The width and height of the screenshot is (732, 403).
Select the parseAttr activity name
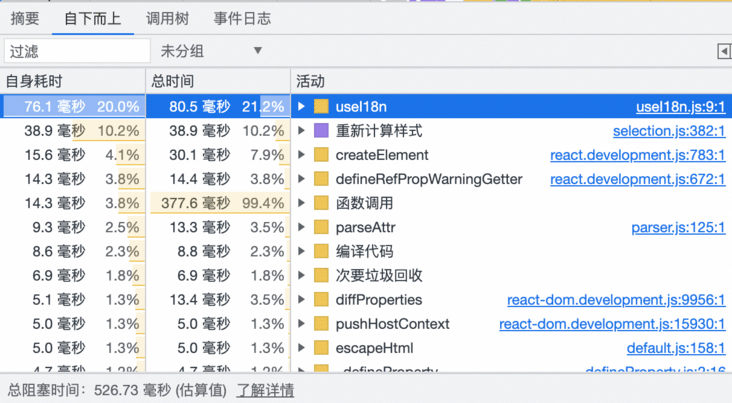[365, 227]
